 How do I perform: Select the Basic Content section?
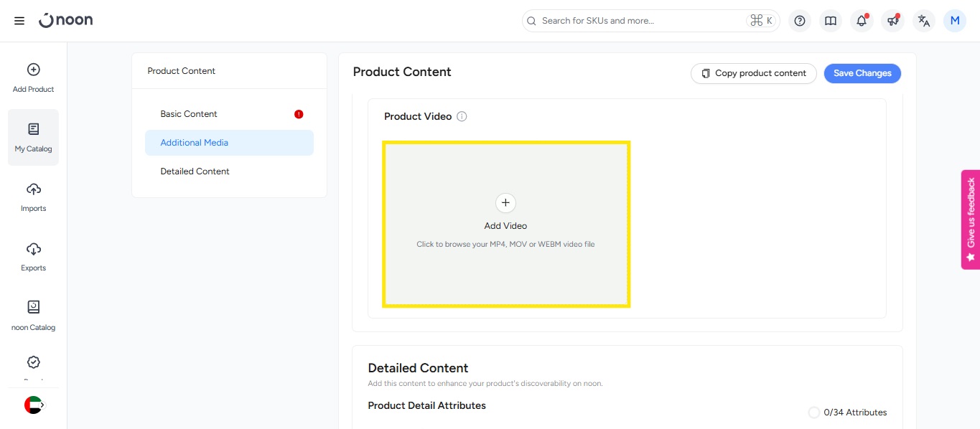(x=189, y=114)
